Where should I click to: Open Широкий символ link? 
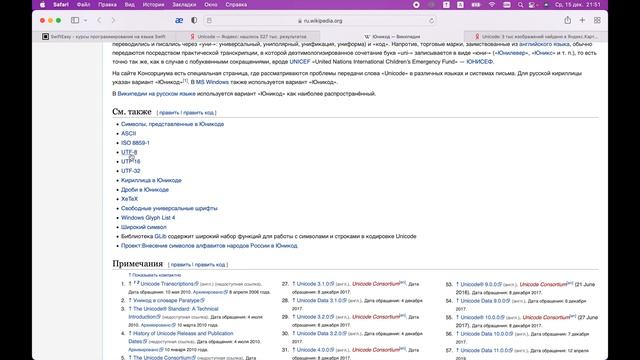pyautogui.click(x=144, y=227)
